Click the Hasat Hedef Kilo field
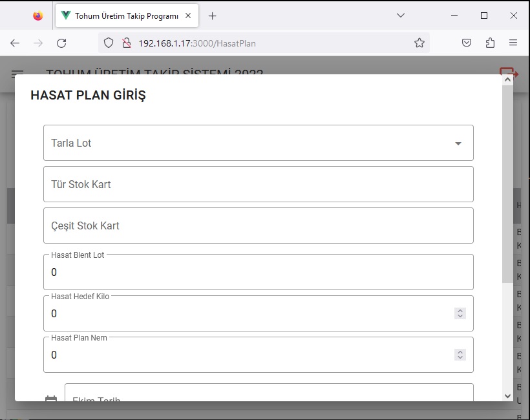530x420 pixels. [259, 313]
